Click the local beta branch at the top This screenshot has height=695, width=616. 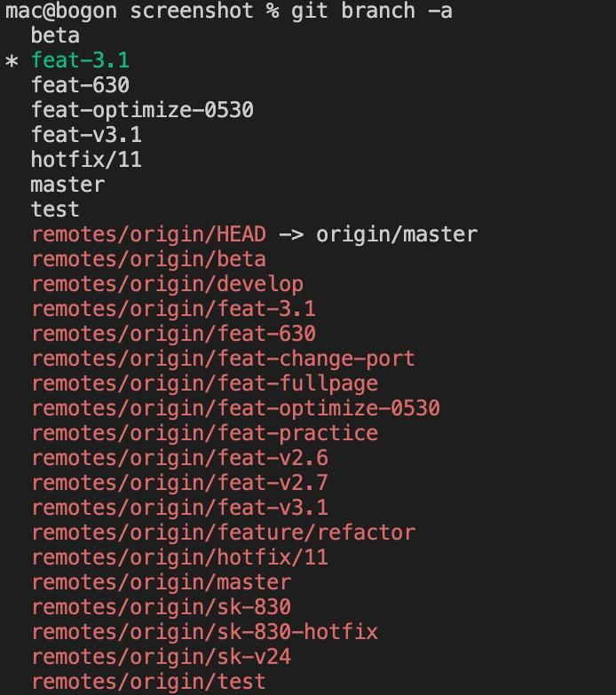coord(55,36)
